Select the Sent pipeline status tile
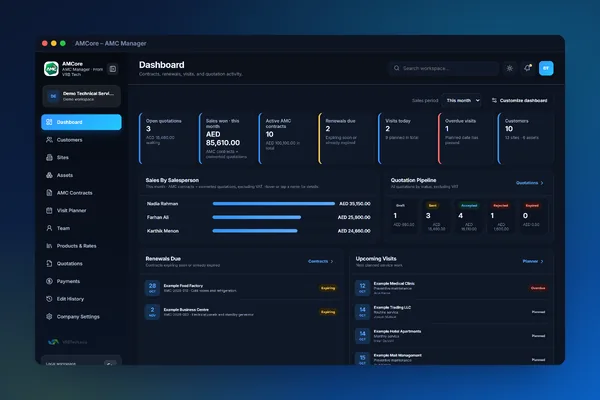The image size is (600, 400). [x=436, y=216]
